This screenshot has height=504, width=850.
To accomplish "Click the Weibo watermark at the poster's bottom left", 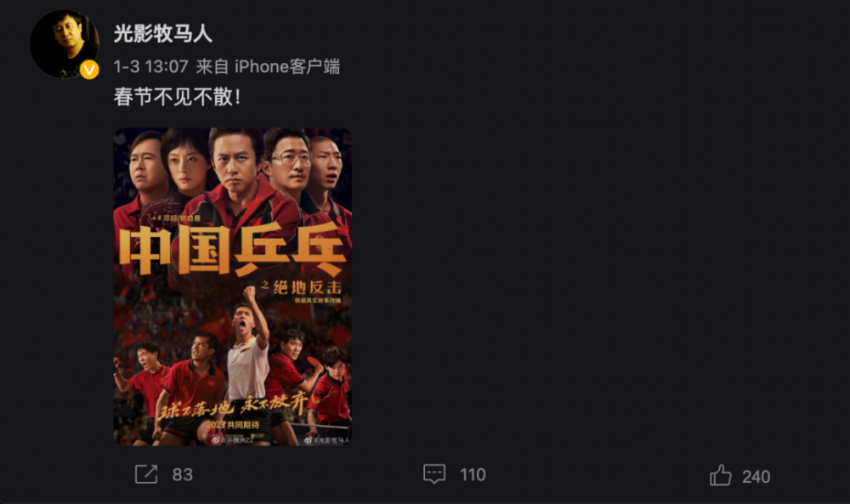I will tap(233, 440).
